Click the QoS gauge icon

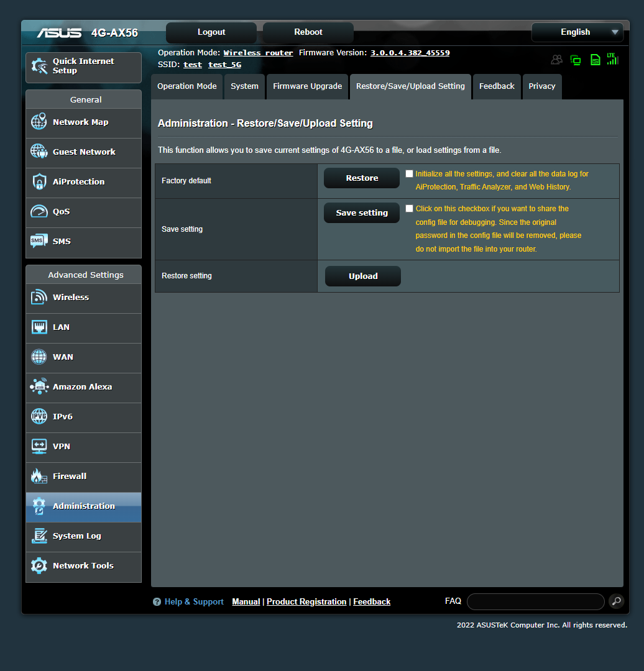click(x=39, y=211)
